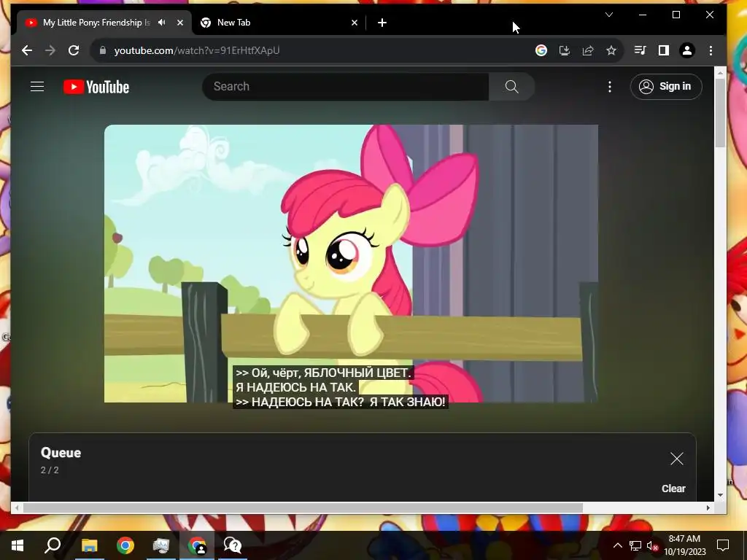Click the address bar URL
The width and height of the screenshot is (747, 560).
point(197,50)
